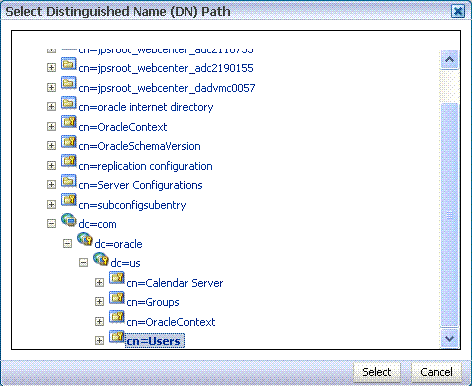Select top-level cn=OracleContext entry

pos(123,127)
